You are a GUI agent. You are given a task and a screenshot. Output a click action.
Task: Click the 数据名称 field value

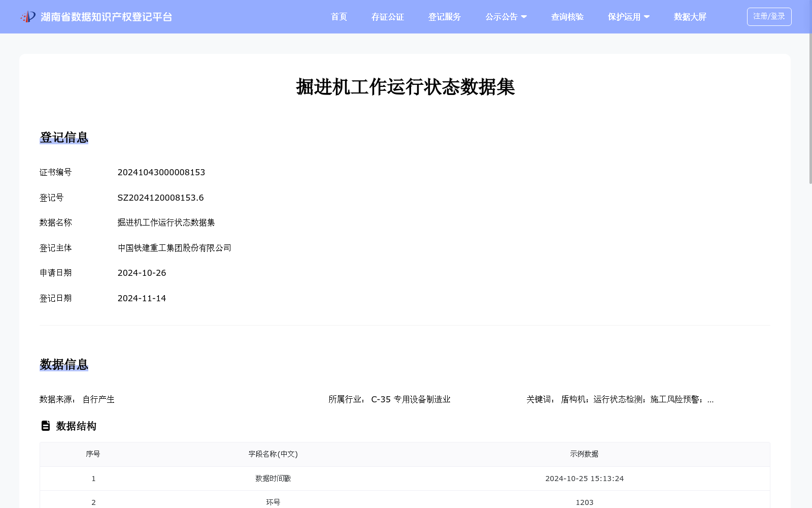166,223
